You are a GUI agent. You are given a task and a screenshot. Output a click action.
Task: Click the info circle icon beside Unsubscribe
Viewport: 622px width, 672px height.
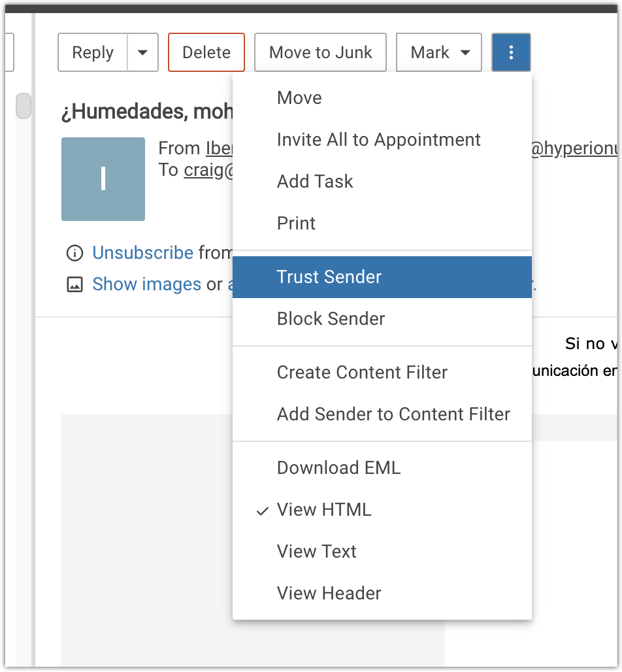point(75,253)
